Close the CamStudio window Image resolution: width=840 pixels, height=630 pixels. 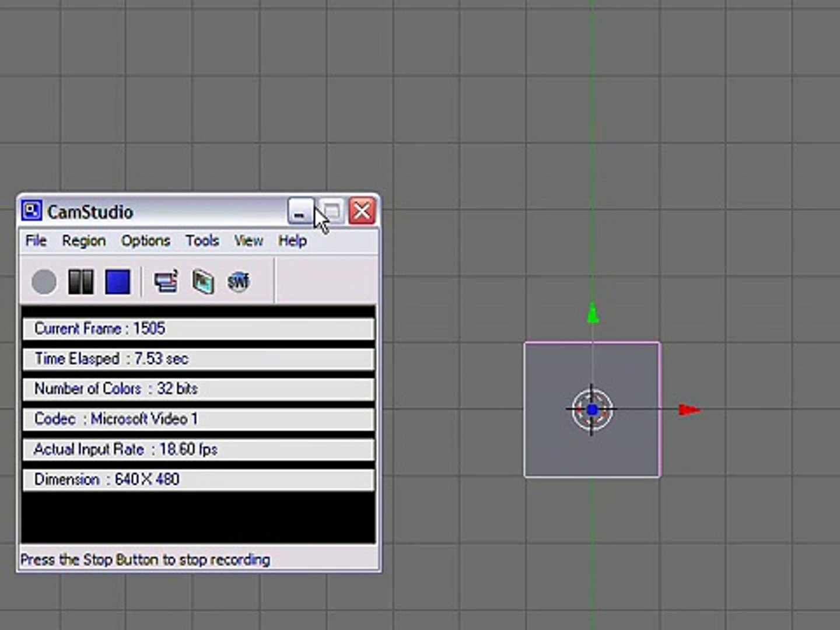(362, 211)
